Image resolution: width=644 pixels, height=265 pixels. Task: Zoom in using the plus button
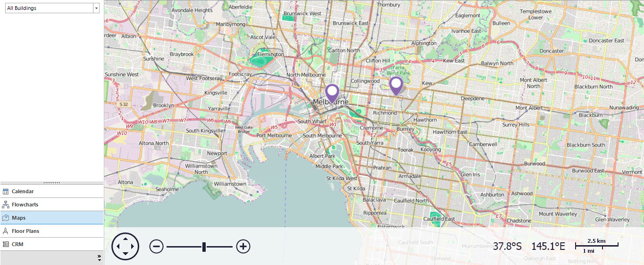pos(243,246)
